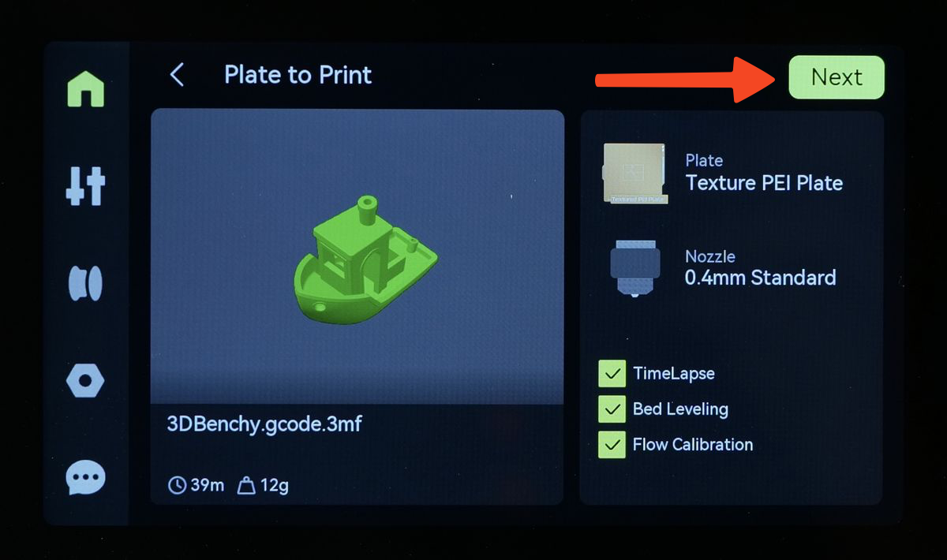Open the Filament spool icon in the sidebar
The height and width of the screenshot is (560, 947).
coord(85,282)
